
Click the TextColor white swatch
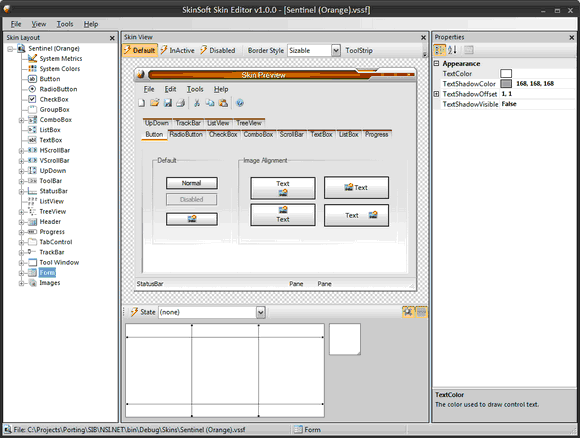click(x=506, y=74)
